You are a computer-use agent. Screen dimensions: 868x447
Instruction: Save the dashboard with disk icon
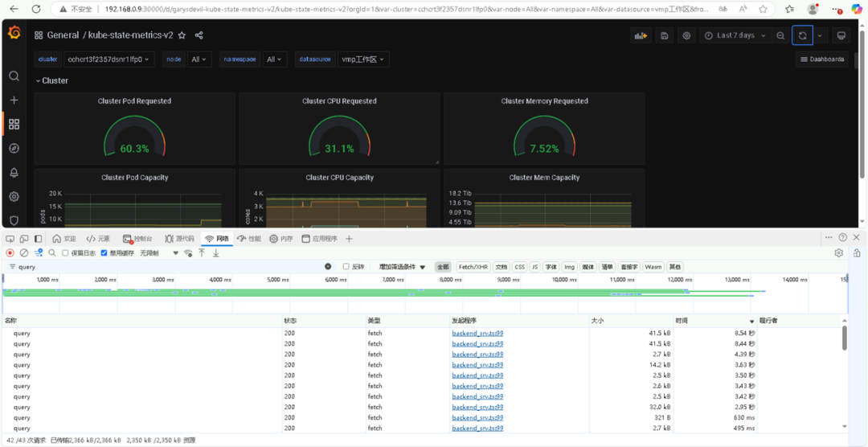(x=665, y=35)
